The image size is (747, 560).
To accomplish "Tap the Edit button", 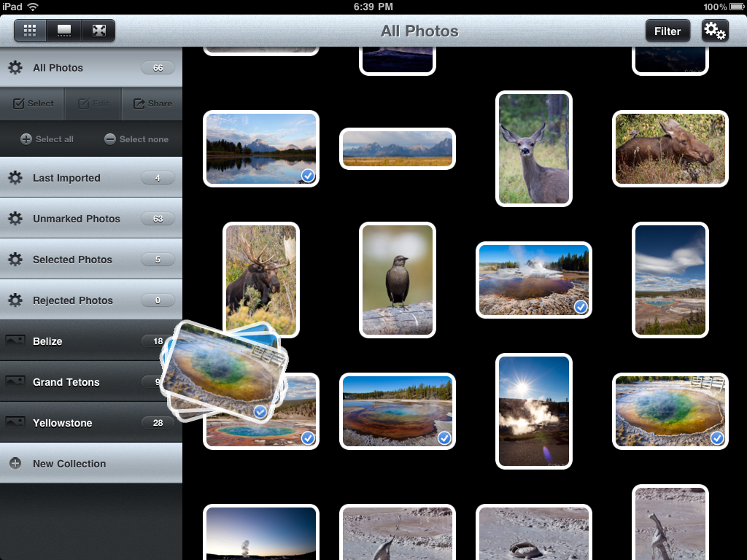I will coord(93,104).
